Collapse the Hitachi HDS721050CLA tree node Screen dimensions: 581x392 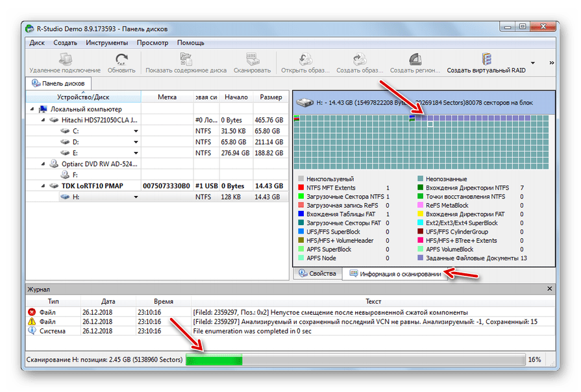[x=43, y=120]
